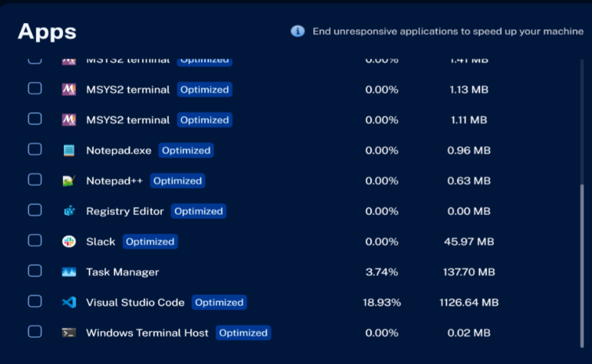Screen dimensions: 592x364
Task: Click the "Registry Editor" app name
Action: click(x=125, y=211)
